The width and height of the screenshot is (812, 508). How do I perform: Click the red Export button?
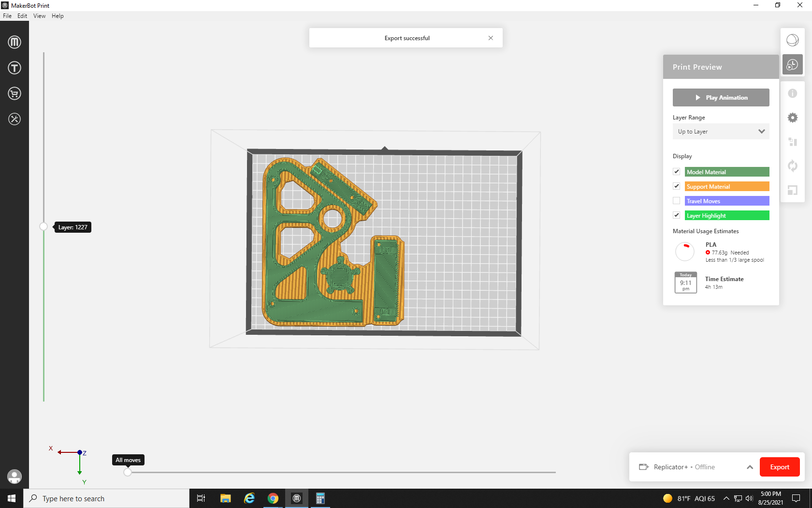[x=780, y=467]
